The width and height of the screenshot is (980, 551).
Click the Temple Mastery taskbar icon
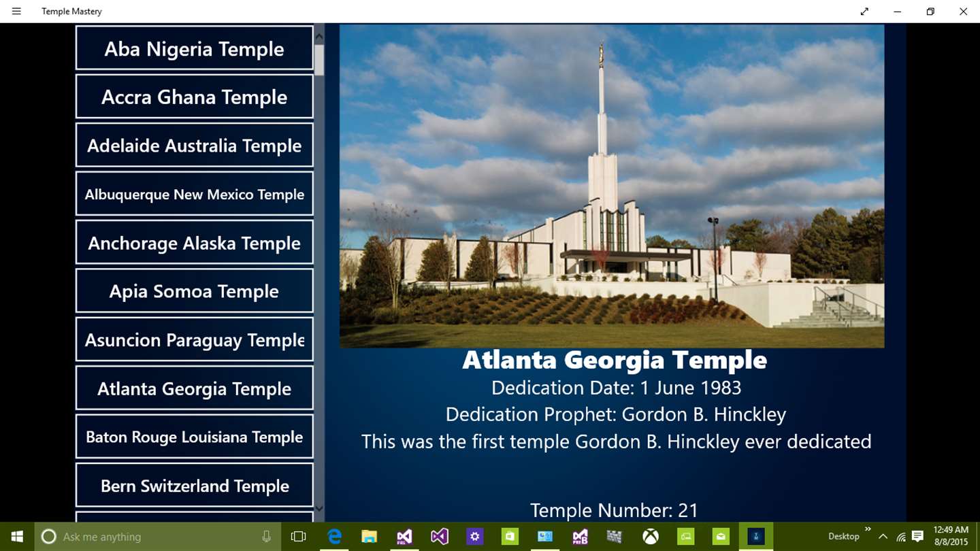[x=756, y=537]
